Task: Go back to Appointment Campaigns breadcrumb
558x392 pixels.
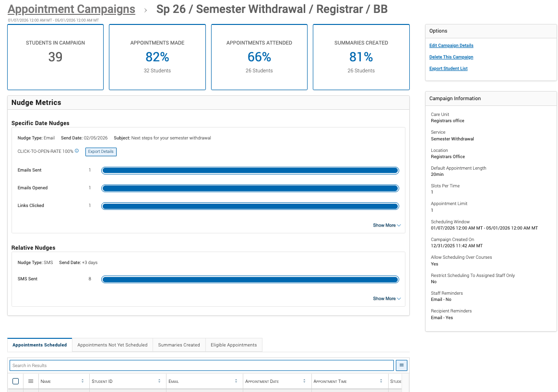Action: [x=71, y=9]
